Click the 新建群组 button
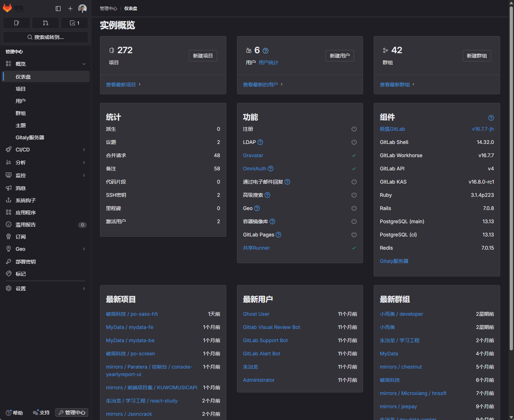The image size is (514, 420). [x=477, y=56]
